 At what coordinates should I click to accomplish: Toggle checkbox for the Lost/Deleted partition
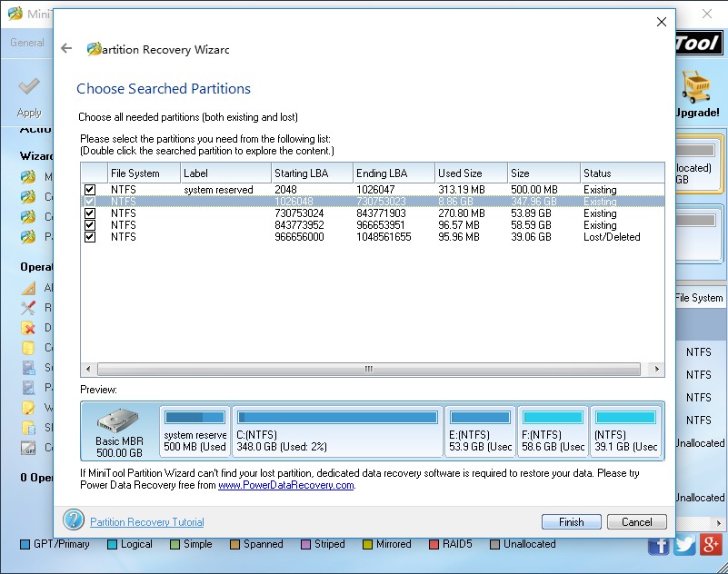tap(89, 237)
